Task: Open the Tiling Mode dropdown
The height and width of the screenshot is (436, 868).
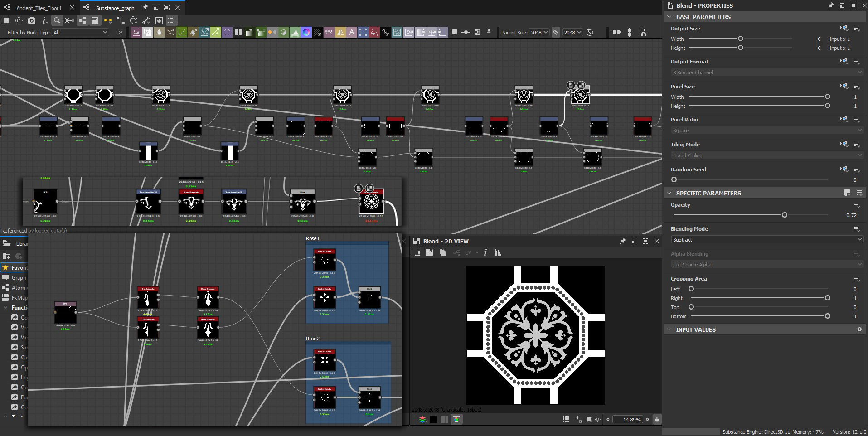Action: (767, 155)
